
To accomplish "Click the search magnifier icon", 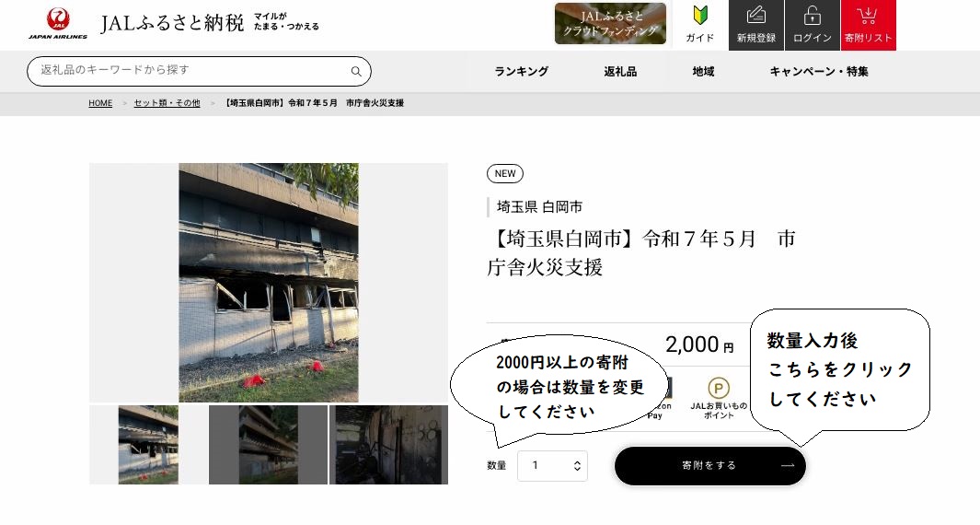I will coord(356,71).
